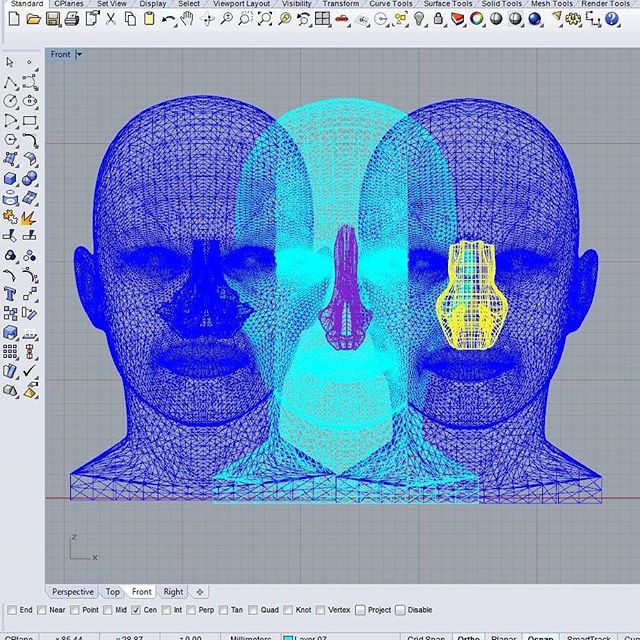Enable the End osnap checkbox
Image resolution: width=640 pixels, height=640 pixels.
tap(11, 610)
